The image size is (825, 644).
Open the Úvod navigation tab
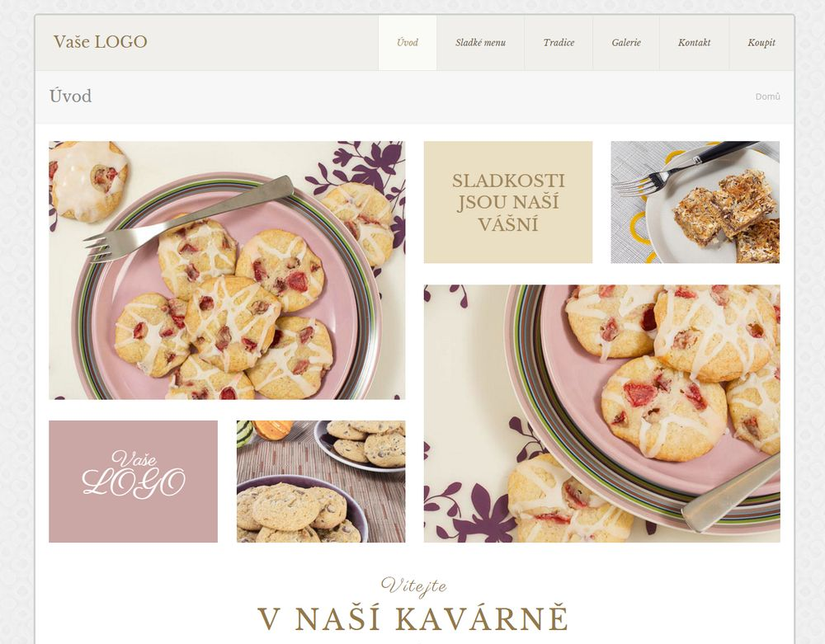(408, 43)
